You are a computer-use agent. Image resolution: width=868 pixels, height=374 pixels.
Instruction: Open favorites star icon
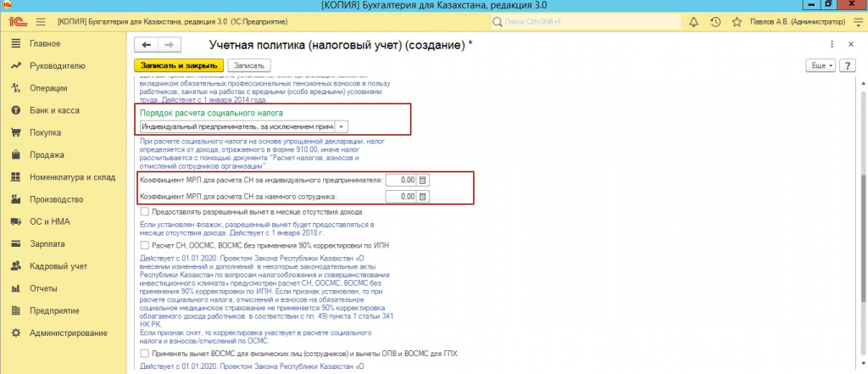click(737, 22)
